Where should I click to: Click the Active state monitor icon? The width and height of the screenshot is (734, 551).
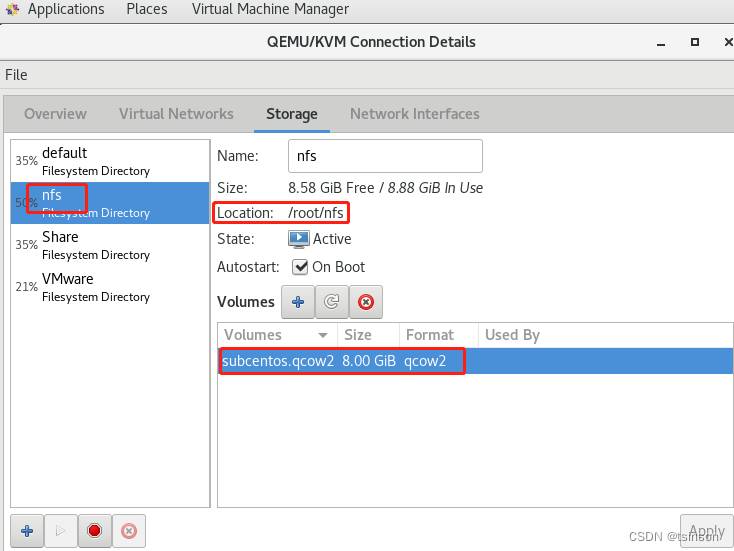coord(298,239)
